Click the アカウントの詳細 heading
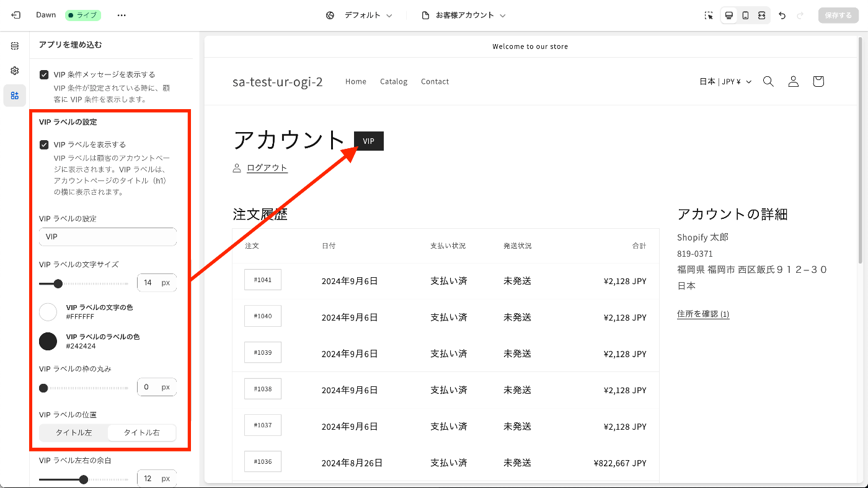Image resolution: width=868 pixels, height=488 pixels. pos(732,215)
